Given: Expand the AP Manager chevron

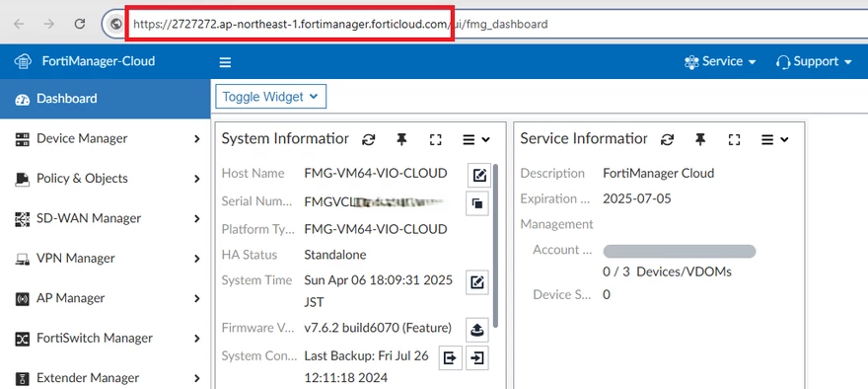Looking at the screenshot, I should click(x=197, y=299).
